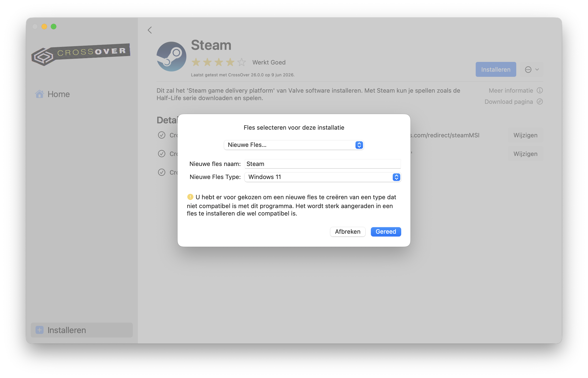This screenshot has height=378, width=588.
Task: Click the first gold rating star
Action: click(196, 62)
